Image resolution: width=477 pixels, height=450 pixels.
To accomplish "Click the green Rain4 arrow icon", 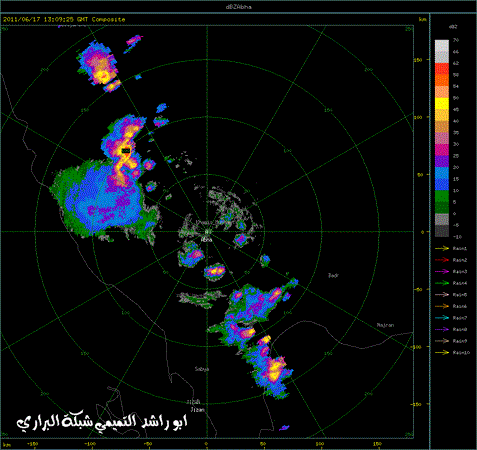I will coord(442,283).
